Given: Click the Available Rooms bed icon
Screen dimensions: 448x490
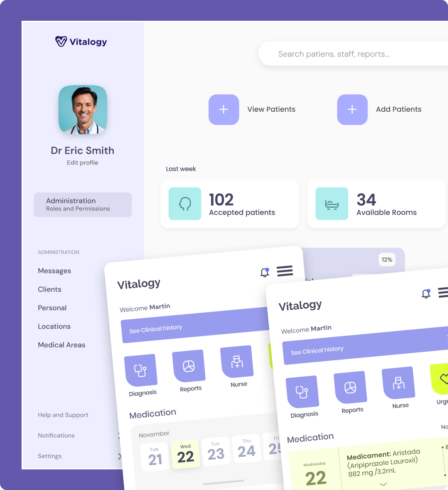Looking at the screenshot, I should (332, 203).
